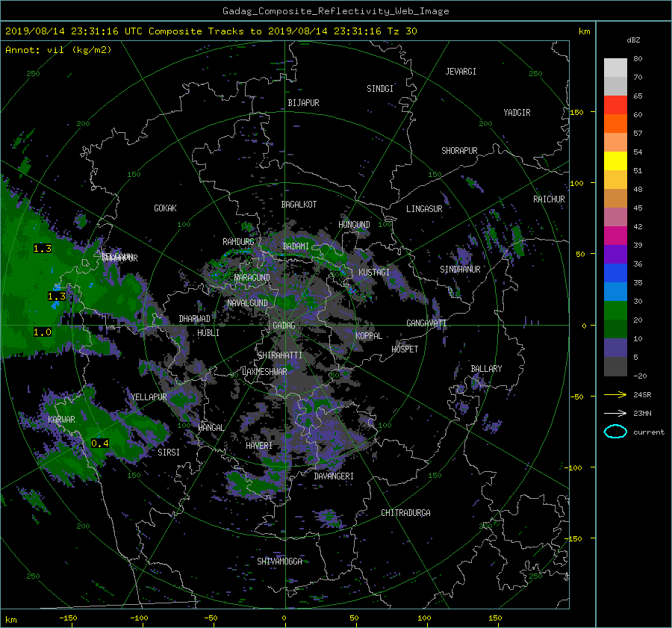The height and width of the screenshot is (628, 672).
Task: Click the BIJAPUR city label
Action: point(303,103)
